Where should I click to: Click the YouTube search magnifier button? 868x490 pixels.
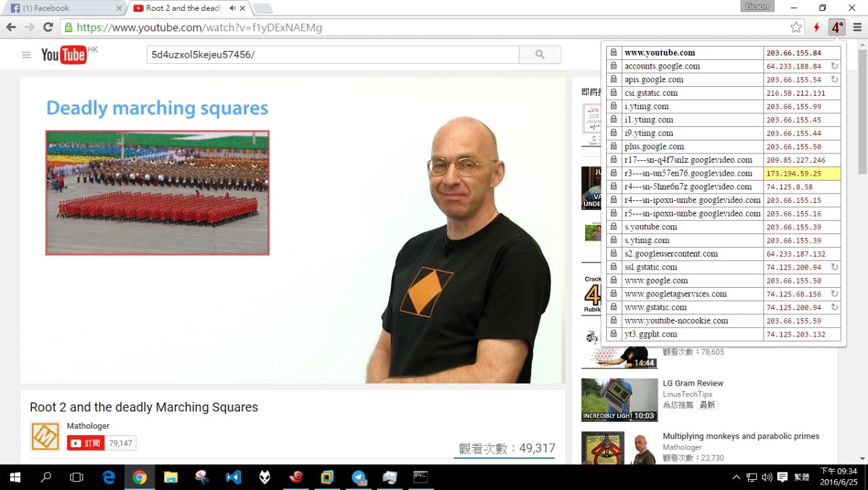[x=540, y=55]
